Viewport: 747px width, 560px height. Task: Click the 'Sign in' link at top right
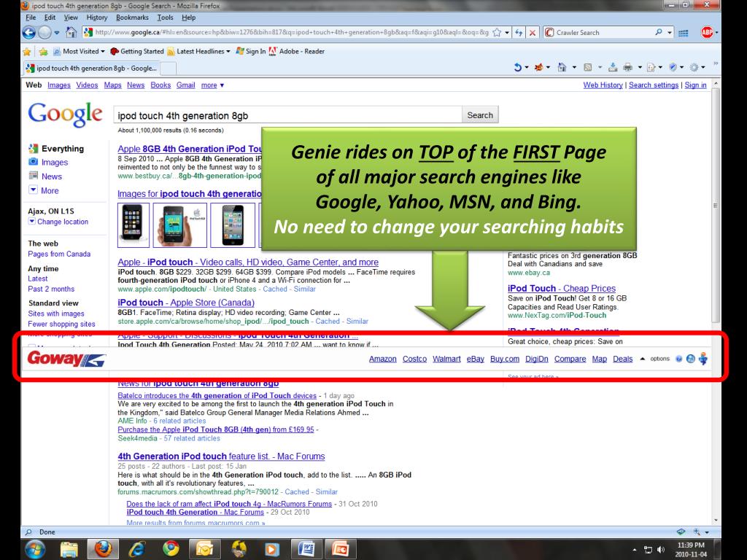tap(695, 85)
